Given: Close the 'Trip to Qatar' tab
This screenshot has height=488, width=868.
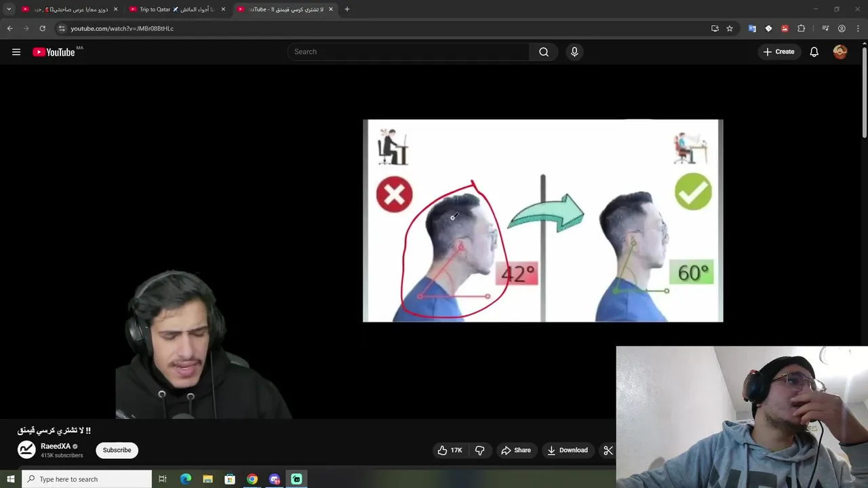Looking at the screenshot, I should point(223,9).
